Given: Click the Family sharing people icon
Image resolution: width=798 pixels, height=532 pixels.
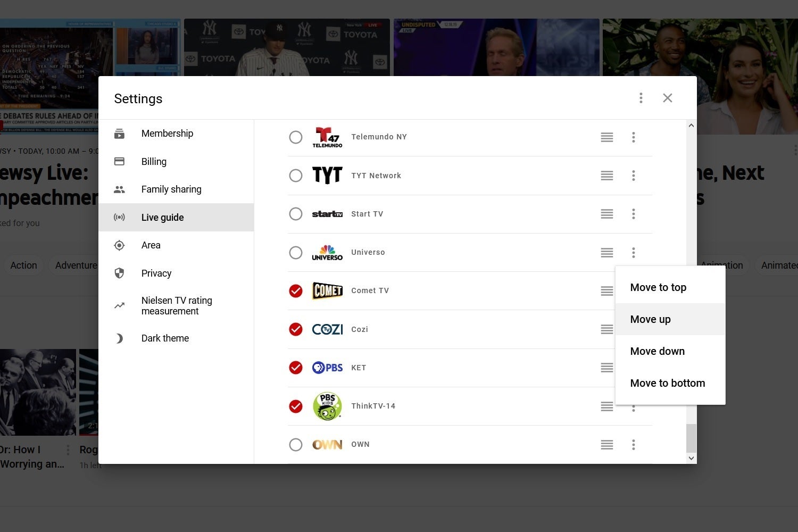Looking at the screenshot, I should coord(119,189).
